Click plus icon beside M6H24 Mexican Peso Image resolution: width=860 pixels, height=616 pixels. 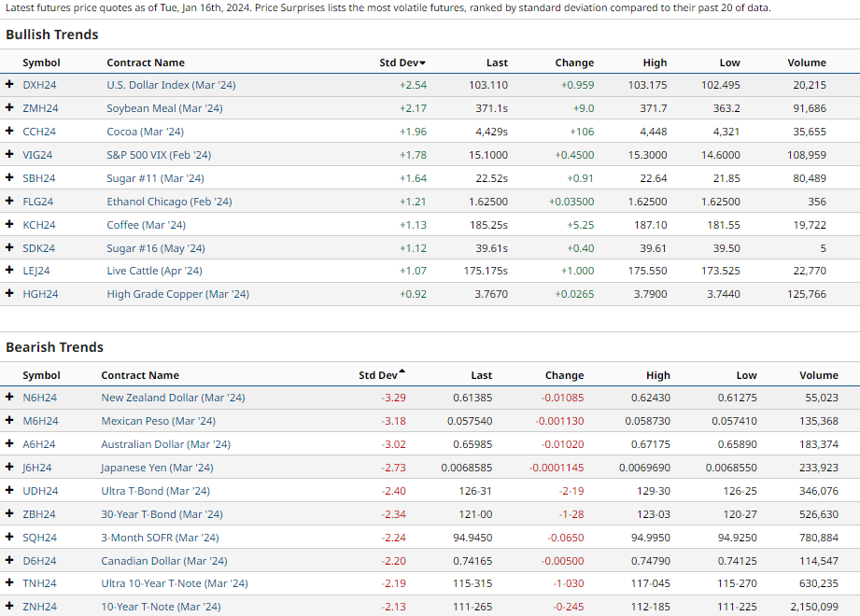point(9,421)
